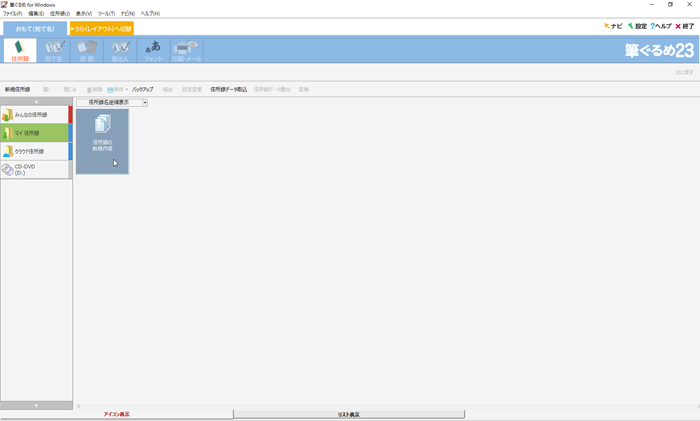Screen dimensions: 700x421
Task: Click the 結合 merge button
Action: coord(168,90)
